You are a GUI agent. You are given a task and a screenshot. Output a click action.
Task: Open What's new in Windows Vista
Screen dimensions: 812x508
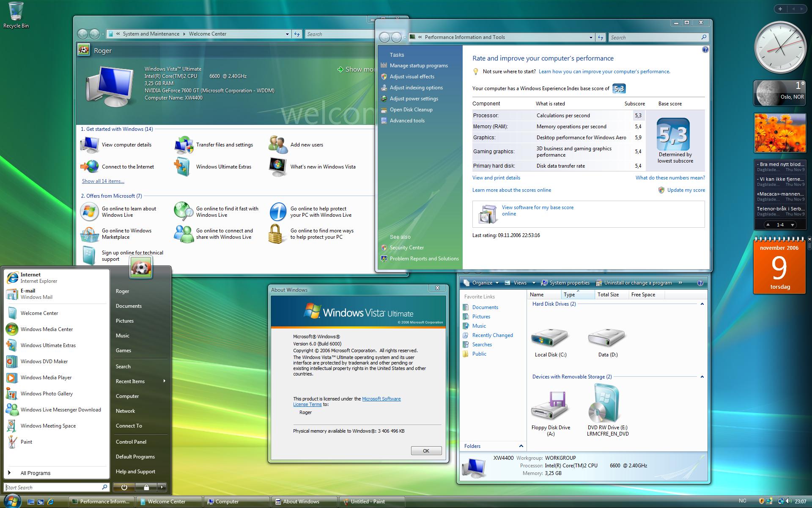coord(312,167)
